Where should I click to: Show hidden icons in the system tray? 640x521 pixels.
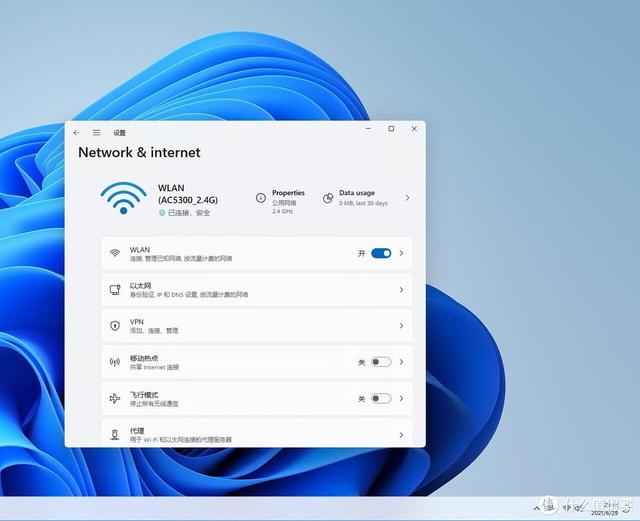[x=537, y=508]
